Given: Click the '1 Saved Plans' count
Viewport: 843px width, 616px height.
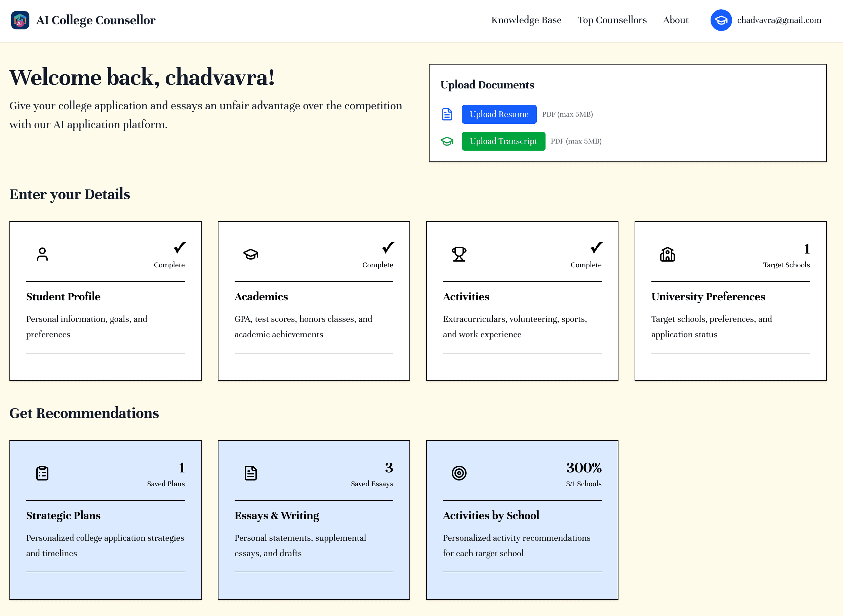Looking at the screenshot, I should 166,475.
